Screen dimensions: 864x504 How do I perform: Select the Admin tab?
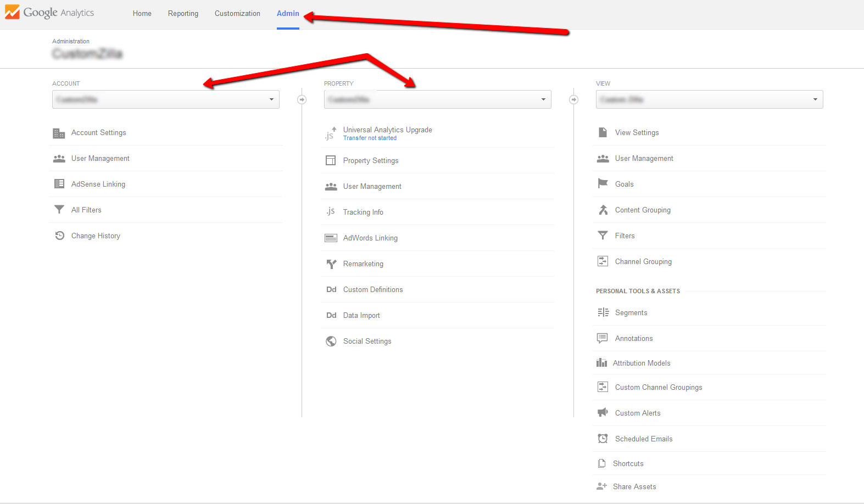click(x=288, y=13)
